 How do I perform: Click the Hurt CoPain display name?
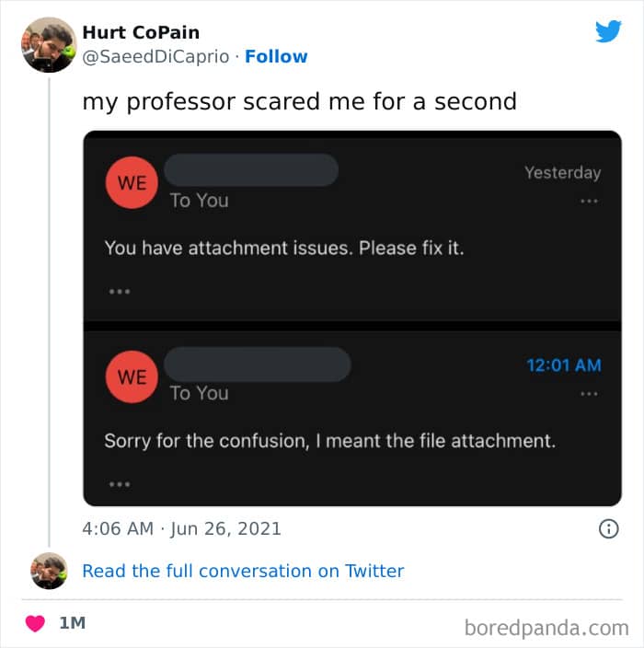point(141,32)
